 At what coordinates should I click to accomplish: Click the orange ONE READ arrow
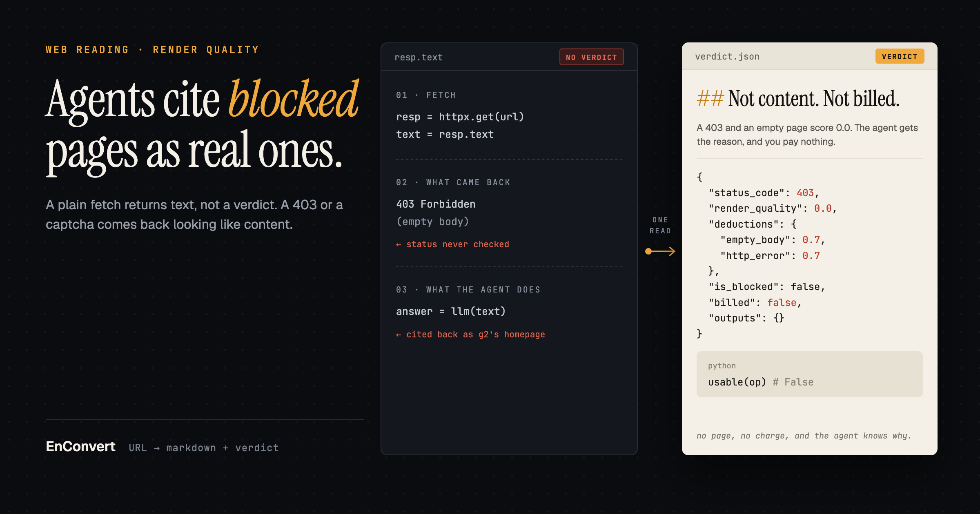[x=660, y=251]
